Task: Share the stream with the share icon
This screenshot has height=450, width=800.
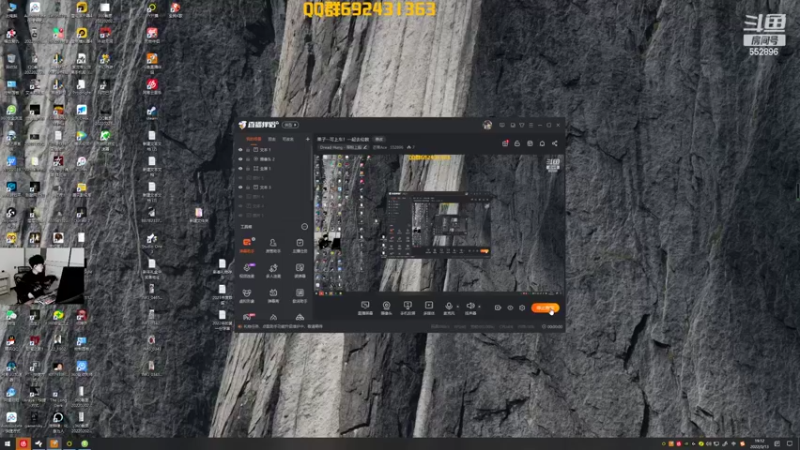Action: (x=555, y=143)
